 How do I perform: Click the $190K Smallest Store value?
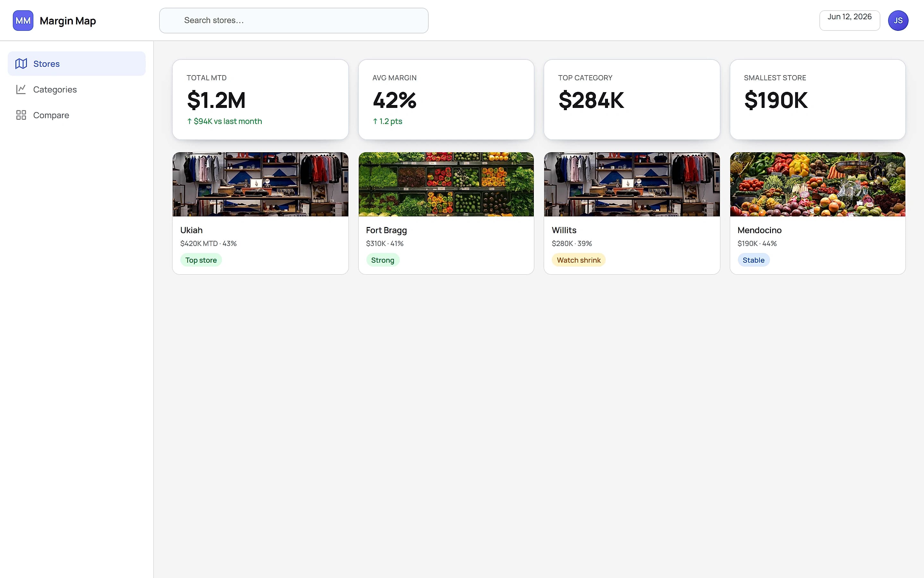tap(776, 100)
